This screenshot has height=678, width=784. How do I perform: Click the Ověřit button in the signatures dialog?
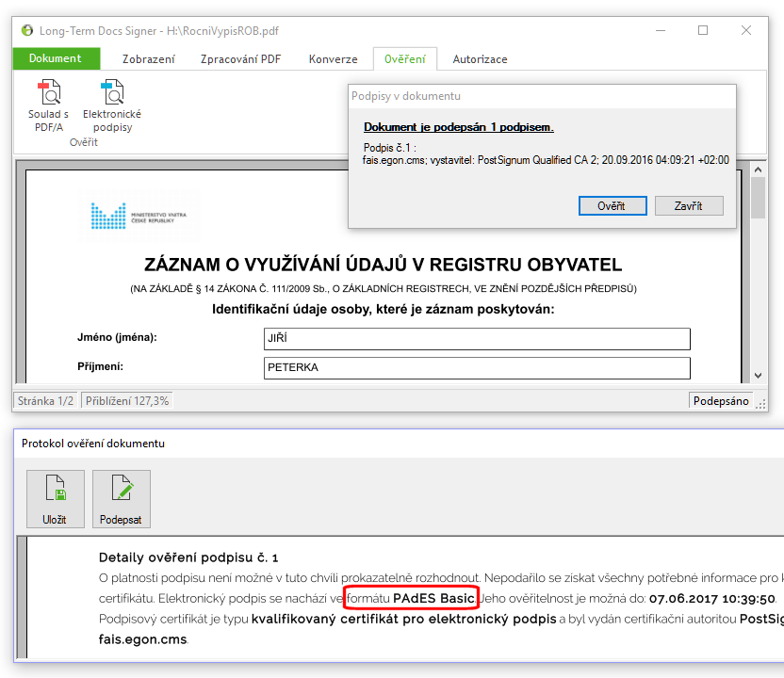(612, 206)
